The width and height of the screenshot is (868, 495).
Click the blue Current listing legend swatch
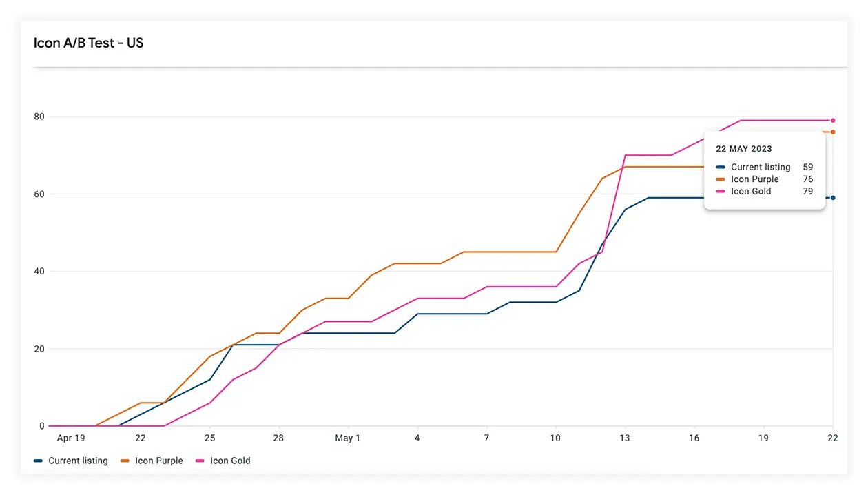tap(39, 461)
